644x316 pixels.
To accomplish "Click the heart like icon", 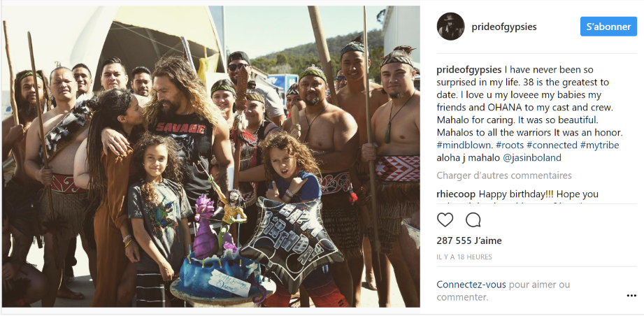I will pos(445,220).
